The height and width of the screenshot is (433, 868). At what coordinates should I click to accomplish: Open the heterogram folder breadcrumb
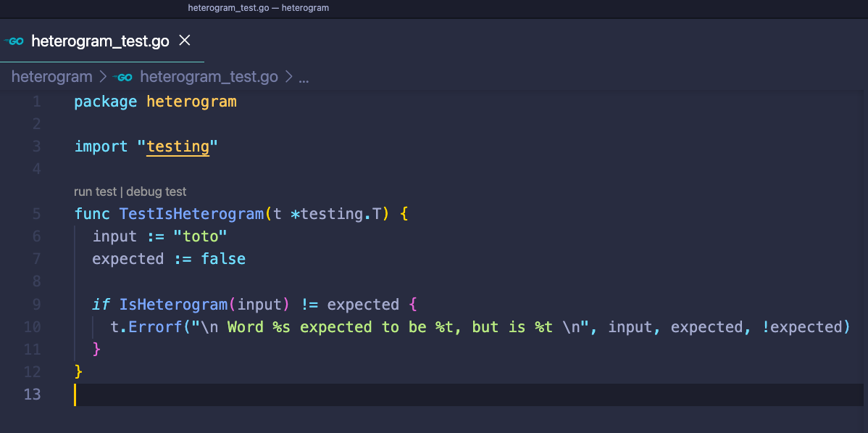pyautogui.click(x=52, y=76)
